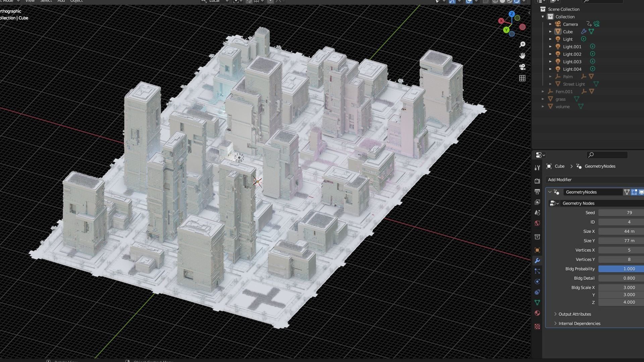Click Street Light's green mesh data icon
The height and width of the screenshot is (362, 644).
[x=596, y=84]
